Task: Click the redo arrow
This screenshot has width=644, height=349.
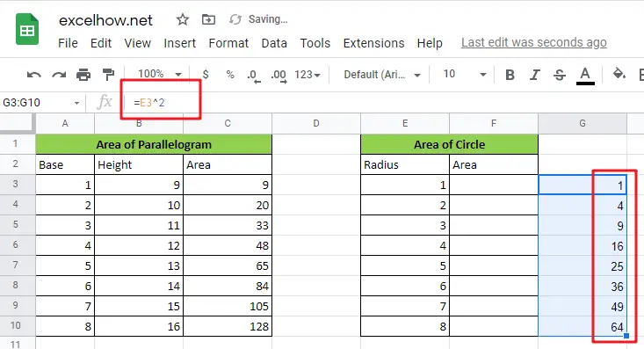Action: (59, 75)
